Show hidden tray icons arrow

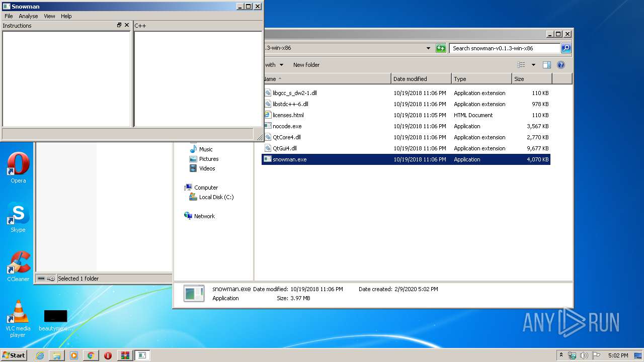(561, 355)
